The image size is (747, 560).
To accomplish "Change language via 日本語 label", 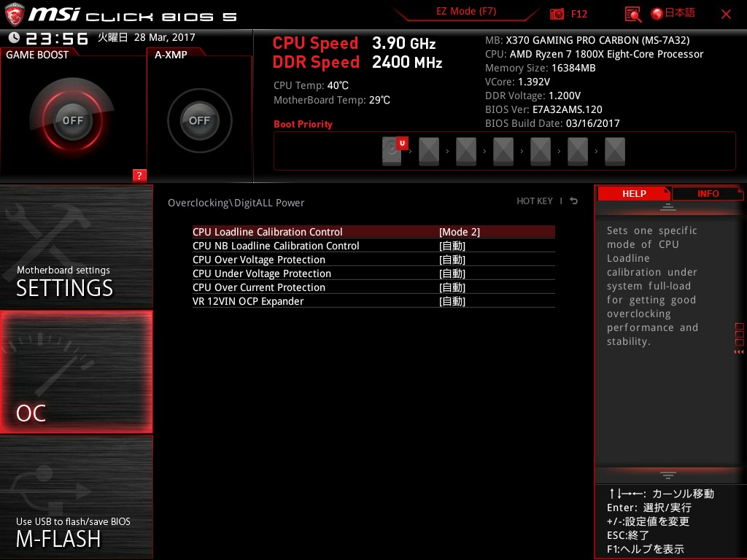I will 680,13.
